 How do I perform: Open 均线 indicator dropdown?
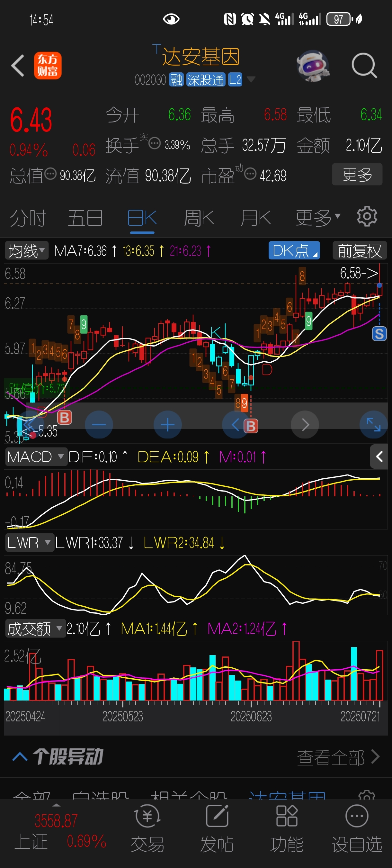[x=27, y=250]
